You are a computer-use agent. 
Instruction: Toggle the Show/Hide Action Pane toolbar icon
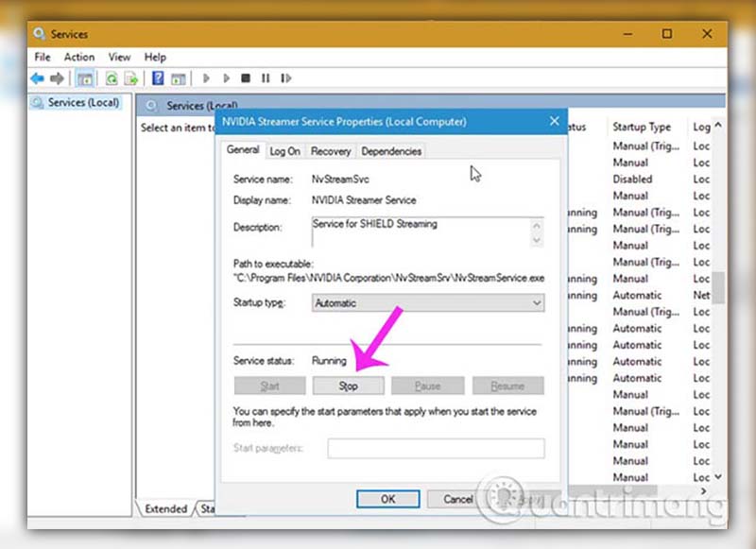point(178,78)
